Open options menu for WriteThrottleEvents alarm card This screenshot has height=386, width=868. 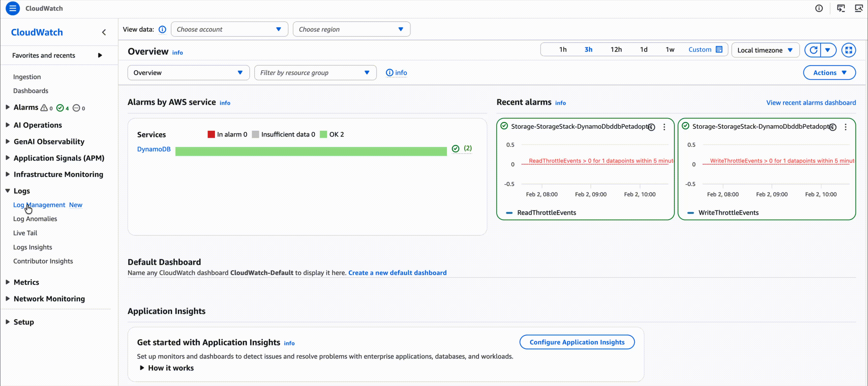(846, 127)
